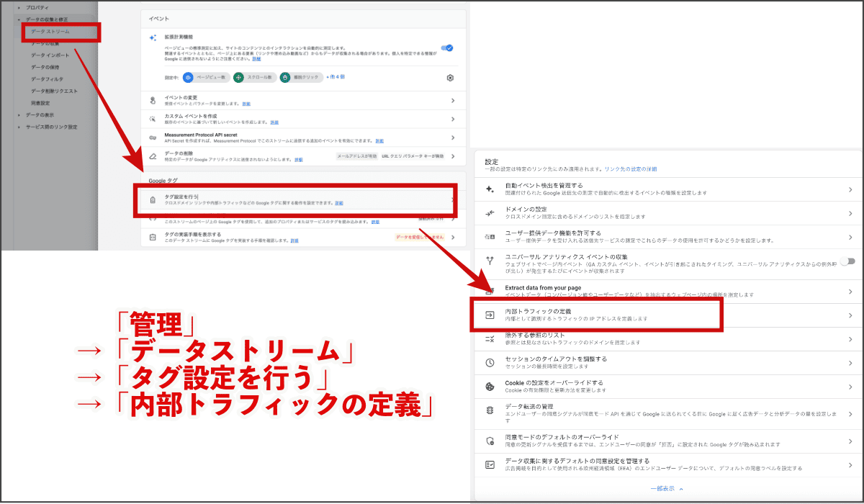The image size is (864, 504).
Task: Select データの保持 in the sidebar
Action: pyautogui.click(x=45, y=67)
